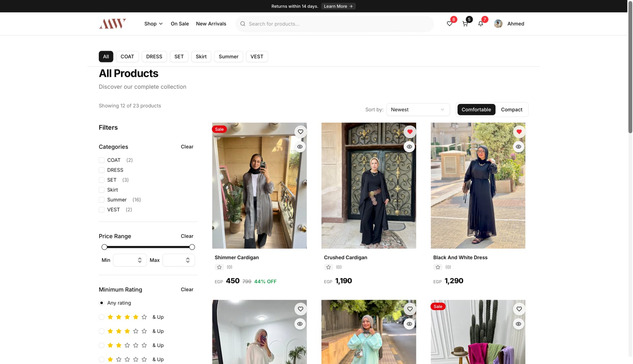Switch to Comfortable view
Image resolution: width=633 pixels, height=364 pixels.
coord(476,109)
